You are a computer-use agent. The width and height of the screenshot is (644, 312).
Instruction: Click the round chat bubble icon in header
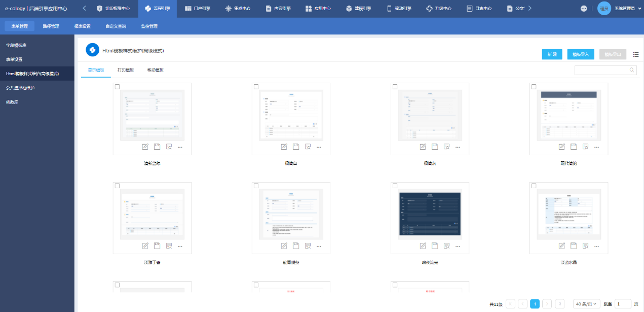[584, 9]
